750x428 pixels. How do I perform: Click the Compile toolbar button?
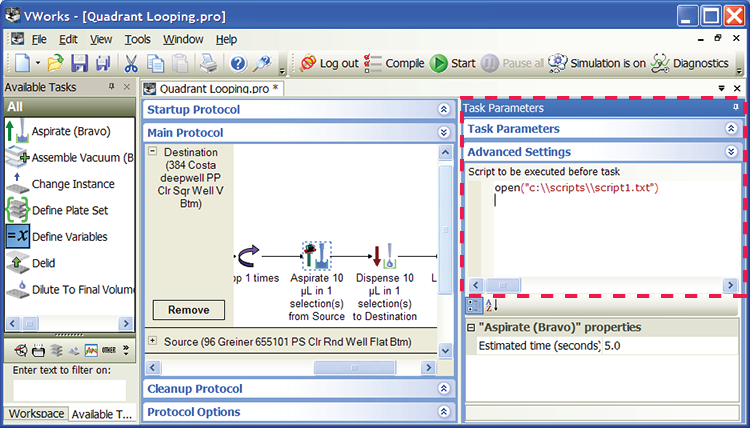coord(393,63)
